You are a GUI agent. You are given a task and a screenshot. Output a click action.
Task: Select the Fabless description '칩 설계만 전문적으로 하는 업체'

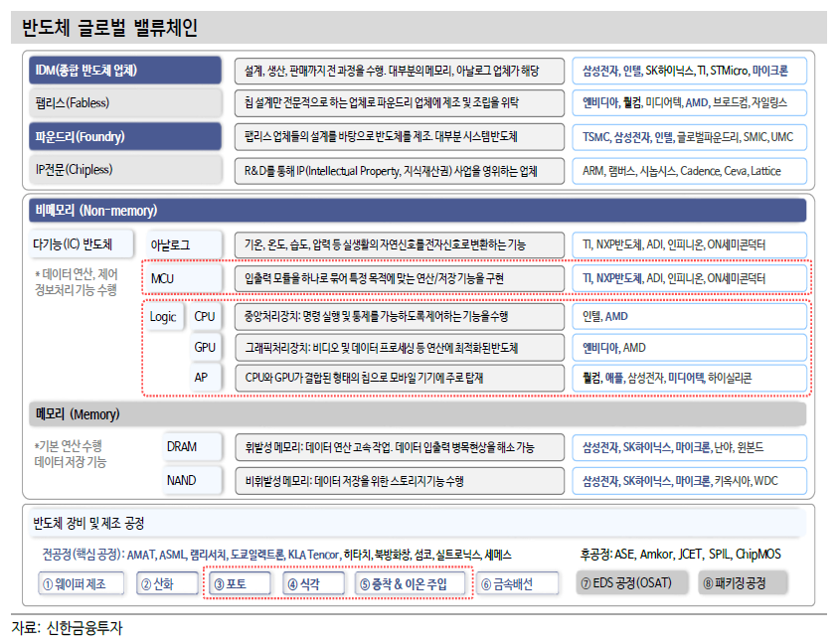(400, 103)
